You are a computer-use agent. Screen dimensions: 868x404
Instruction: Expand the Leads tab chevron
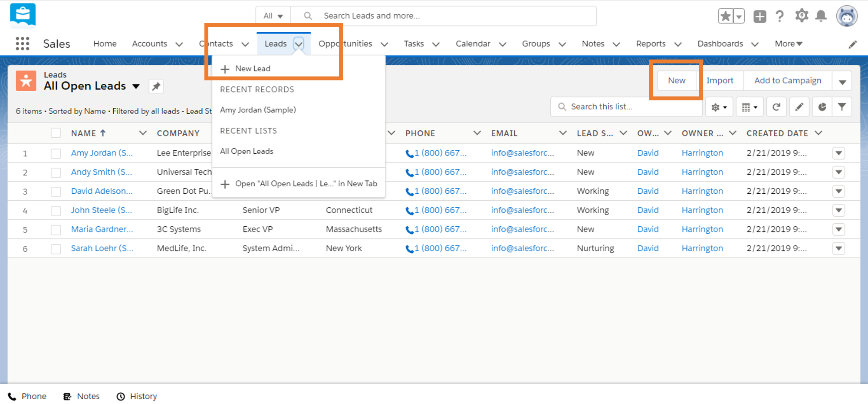[299, 43]
